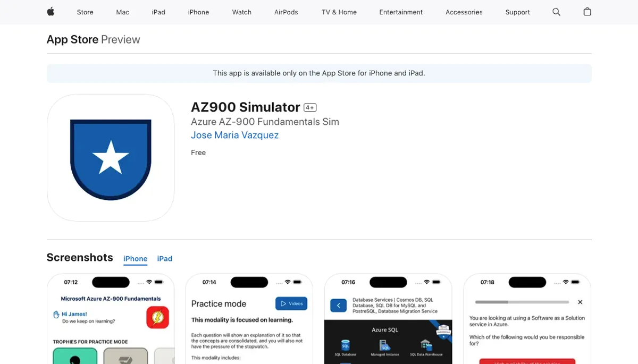638x364 pixels.
Task: Click the green trophy card in first screenshot
Action: (75, 355)
